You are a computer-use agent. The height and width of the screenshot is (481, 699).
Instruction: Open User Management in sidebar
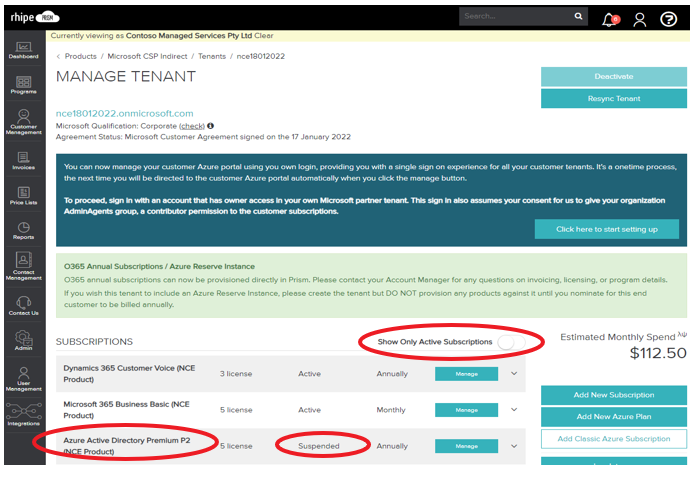coord(24,379)
